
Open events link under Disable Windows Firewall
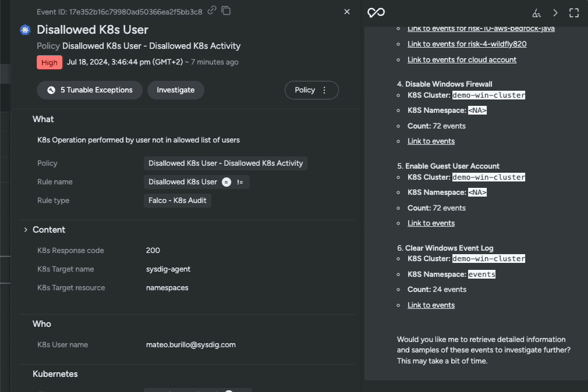point(431,141)
